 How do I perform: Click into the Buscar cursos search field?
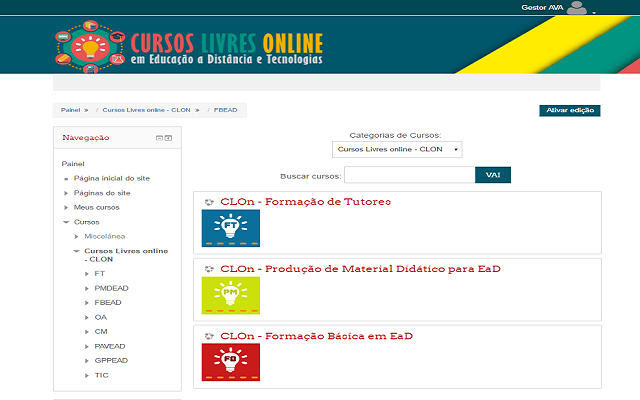click(x=409, y=175)
